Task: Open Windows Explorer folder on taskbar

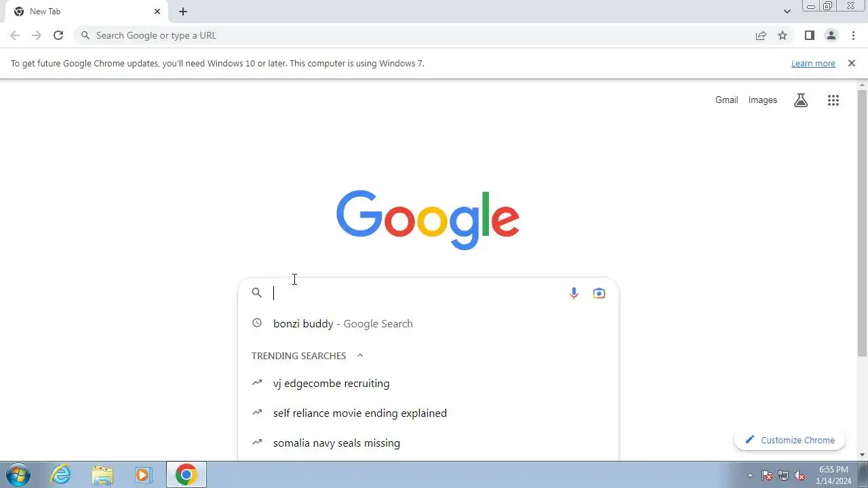Action: click(102, 474)
